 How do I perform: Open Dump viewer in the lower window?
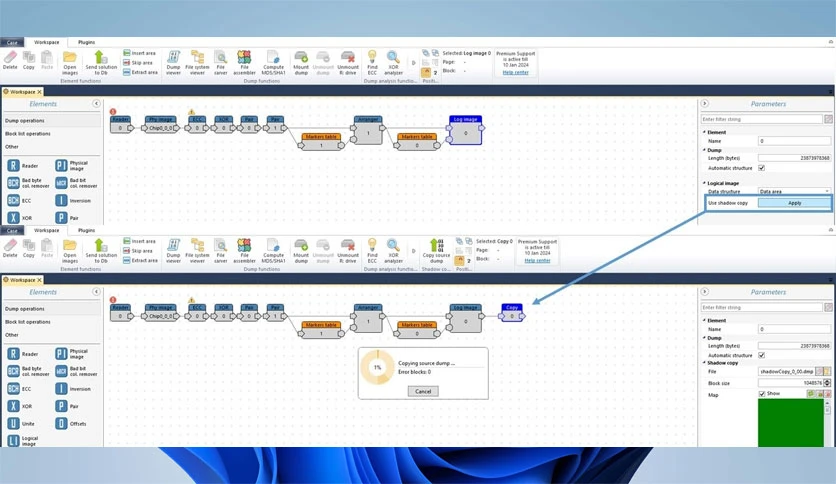pyautogui.click(x=173, y=251)
